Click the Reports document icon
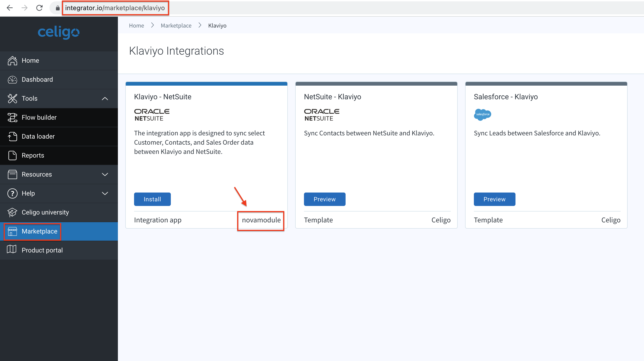 click(12, 156)
